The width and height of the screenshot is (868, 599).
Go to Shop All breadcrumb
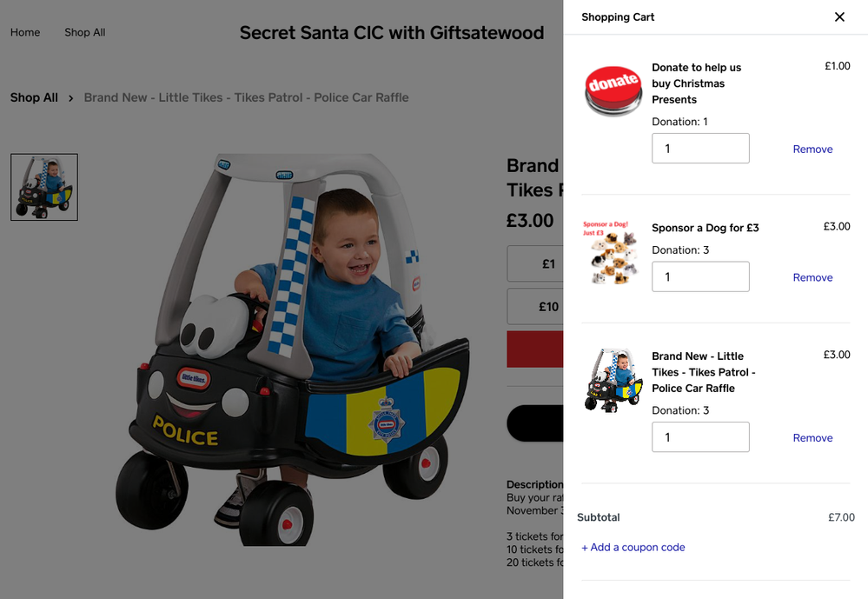click(34, 97)
